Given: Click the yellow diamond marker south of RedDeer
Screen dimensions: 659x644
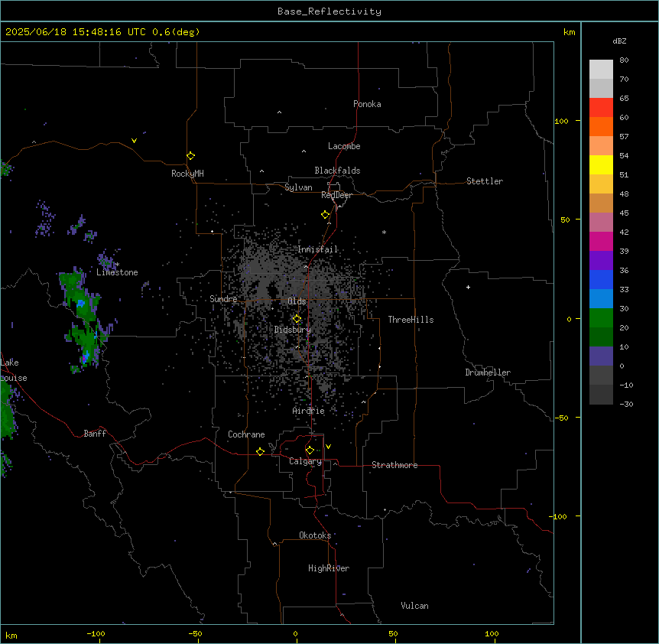Looking at the screenshot, I should point(326,215).
